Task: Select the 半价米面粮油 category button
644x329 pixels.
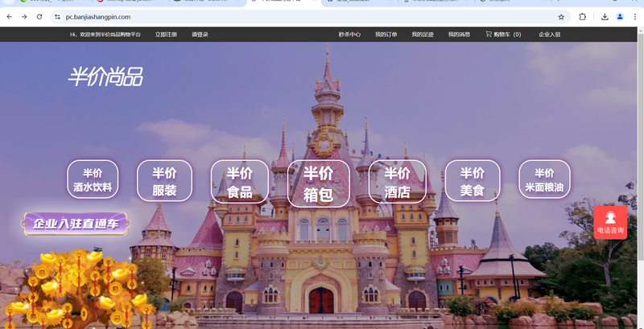Action: click(544, 179)
